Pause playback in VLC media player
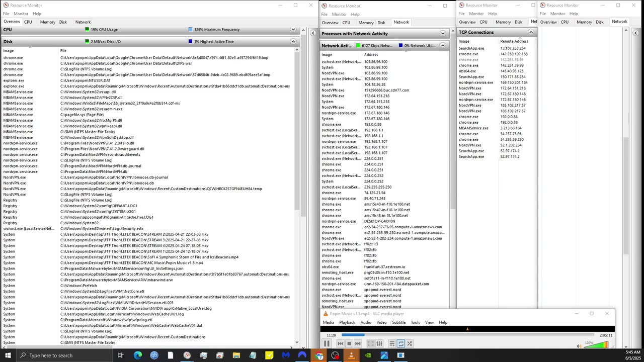 click(327, 344)
